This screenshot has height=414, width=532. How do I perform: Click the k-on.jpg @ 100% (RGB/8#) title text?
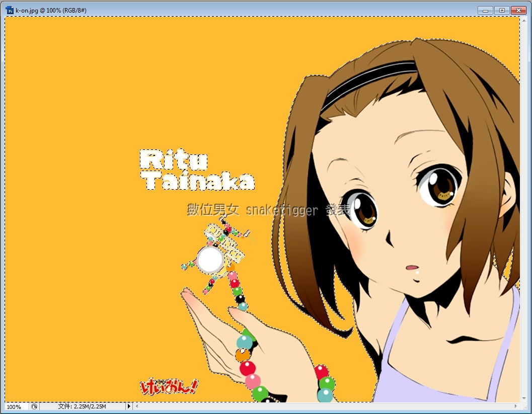51,11
